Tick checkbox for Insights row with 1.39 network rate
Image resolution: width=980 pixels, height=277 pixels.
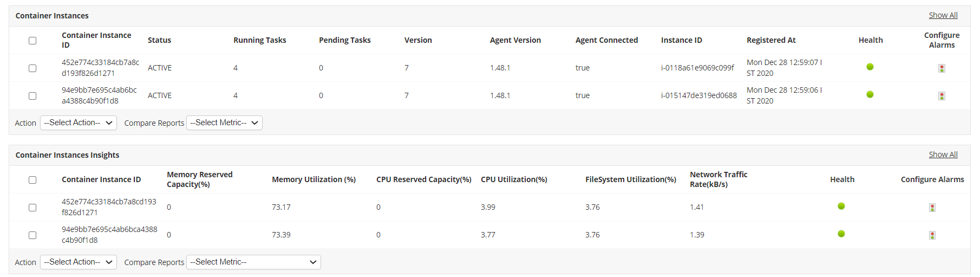coord(32,235)
